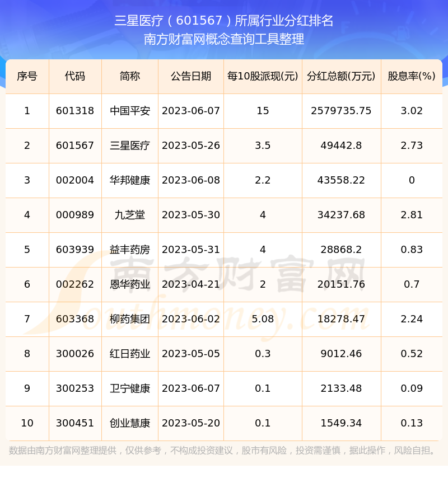
Task: Click total dividend 2579735.75
Action: [x=341, y=111]
